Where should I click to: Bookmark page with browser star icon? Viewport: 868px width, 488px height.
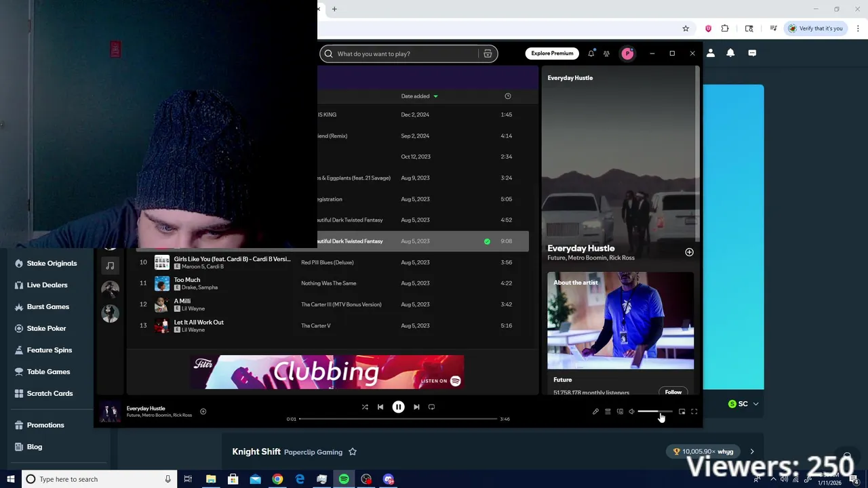pyautogui.click(x=686, y=28)
